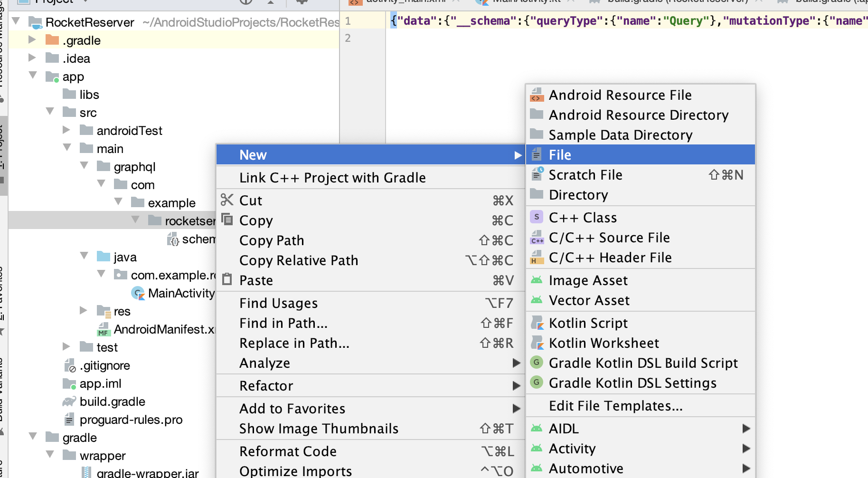Click the AIDL android icon
The image size is (868, 478).
[x=537, y=428]
